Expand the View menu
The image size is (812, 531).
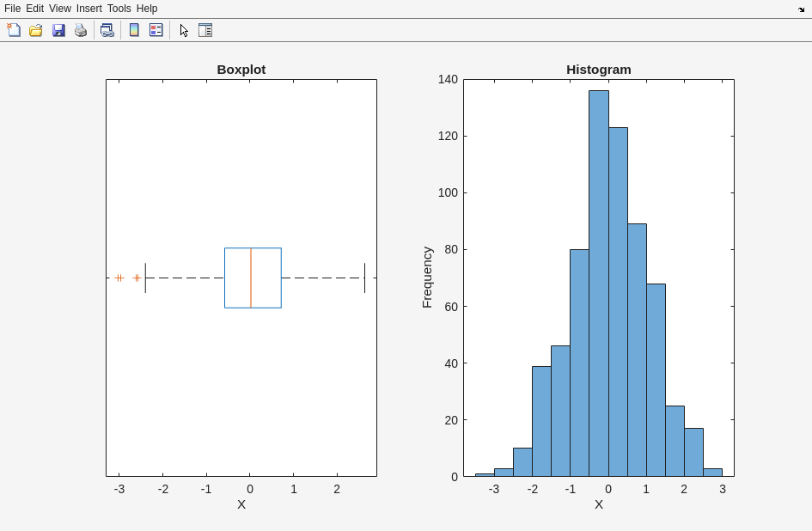[59, 9]
